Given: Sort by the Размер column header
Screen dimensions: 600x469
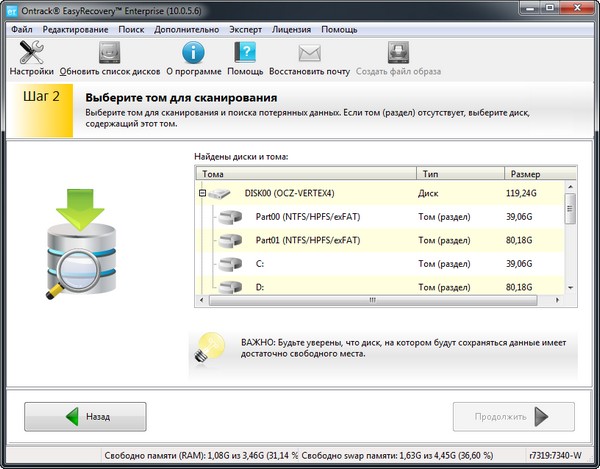Looking at the screenshot, I should (530, 173).
